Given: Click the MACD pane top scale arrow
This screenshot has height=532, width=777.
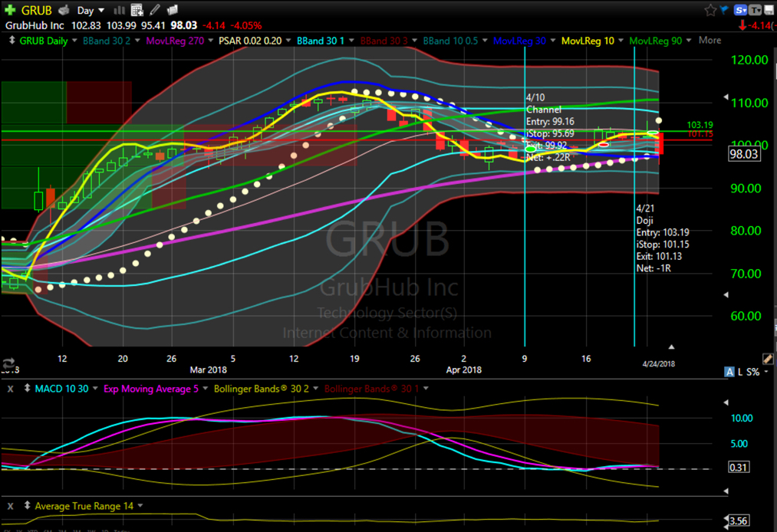Looking at the screenshot, I should tap(726, 402).
